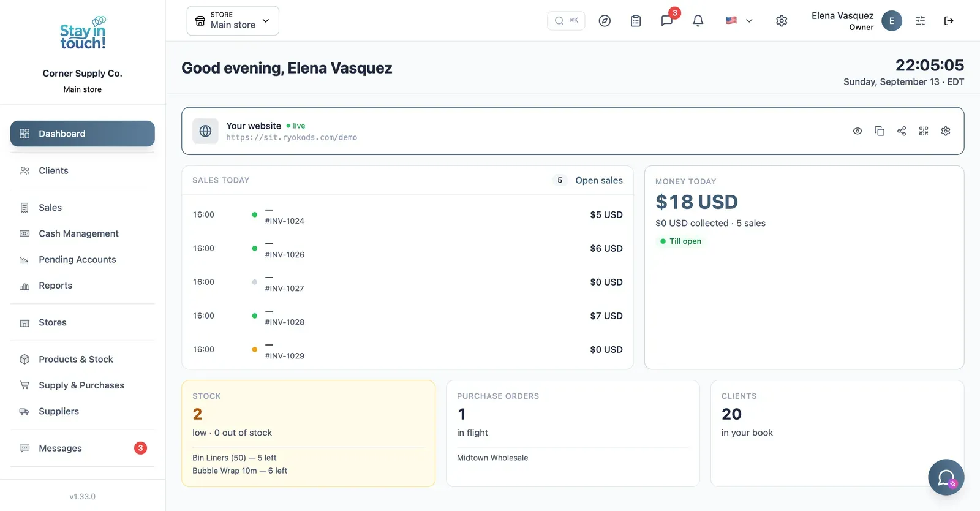This screenshot has width=980, height=511.
Task: Open Sales in the sidebar
Action: 83,208
